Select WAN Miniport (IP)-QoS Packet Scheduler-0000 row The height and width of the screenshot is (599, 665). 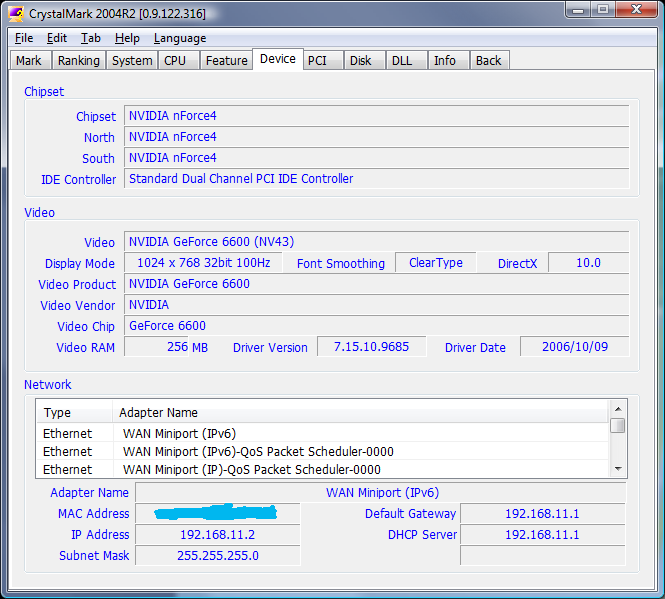click(322, 469)
